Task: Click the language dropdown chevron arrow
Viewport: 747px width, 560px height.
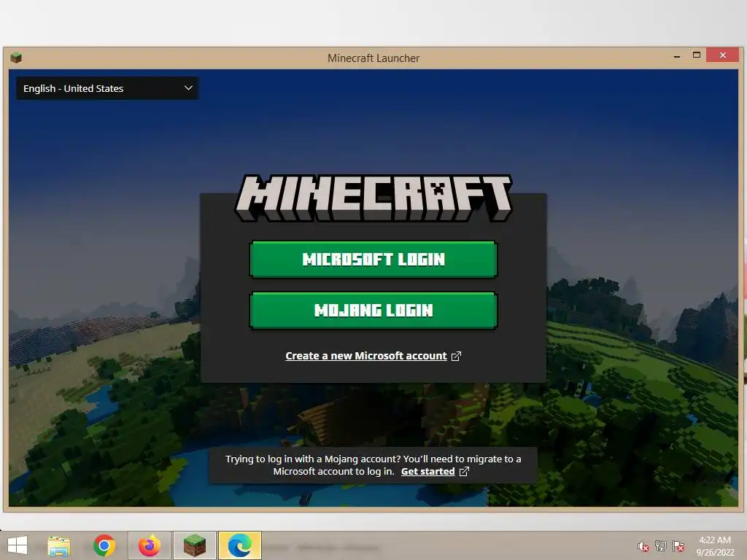Action: (x=188, y=88)
